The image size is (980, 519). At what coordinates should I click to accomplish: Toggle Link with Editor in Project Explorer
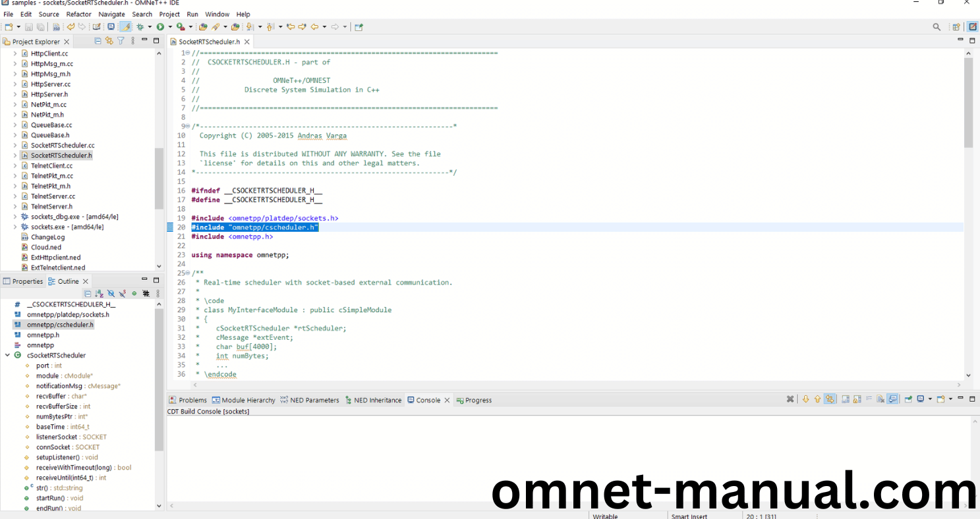[109, 41]
